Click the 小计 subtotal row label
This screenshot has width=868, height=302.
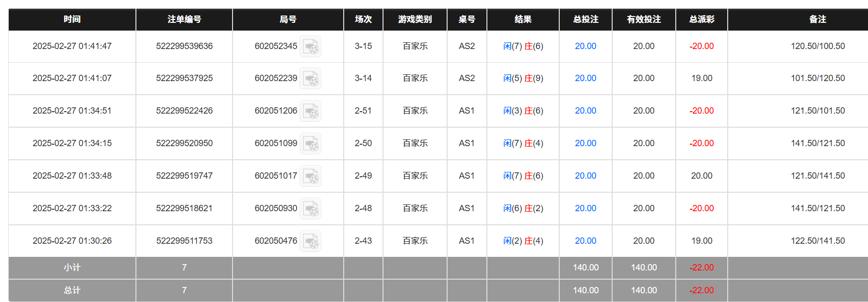pos(72,268)
